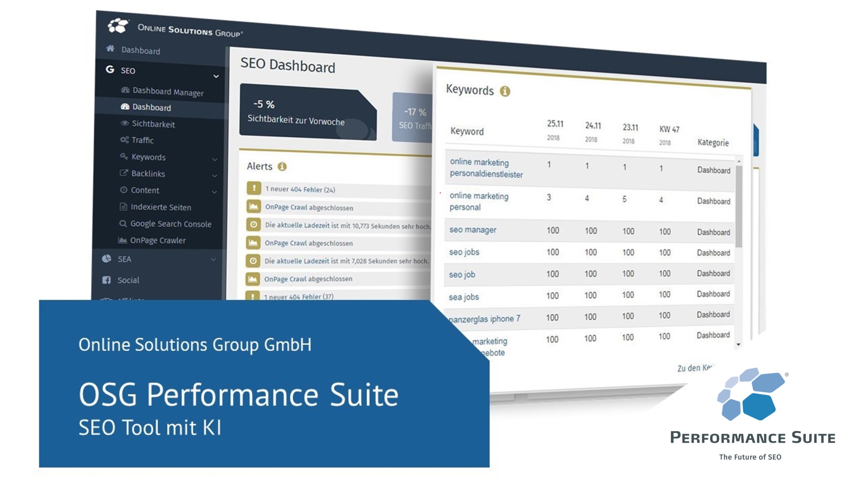Screen dimensions: 868x487
Task: Click the external link icon next to Backlinks
Action: point(124,173)
